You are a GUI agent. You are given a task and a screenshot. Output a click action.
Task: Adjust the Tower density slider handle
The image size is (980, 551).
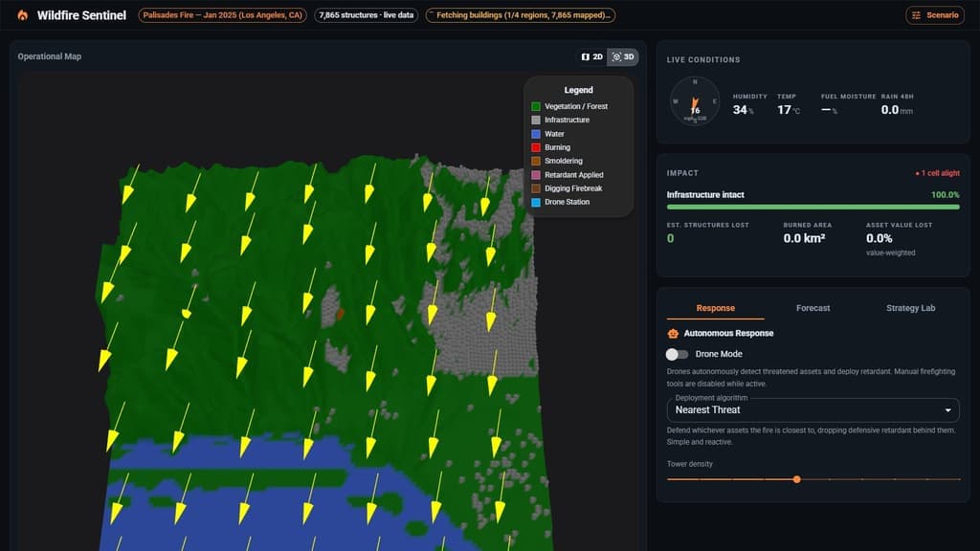pyautogui.click(x=796, y=479)
